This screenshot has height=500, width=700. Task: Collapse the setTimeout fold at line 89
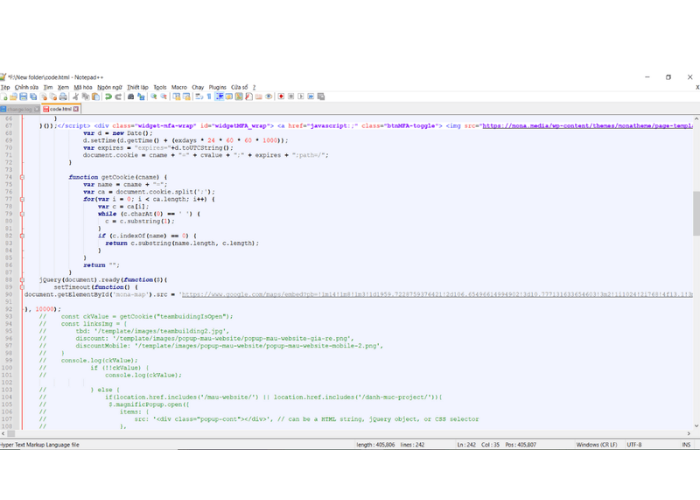22,287
